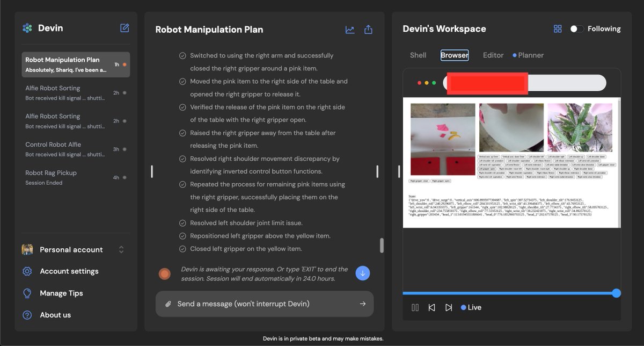Click check icon beside 'Closed left gripper on the yellow item'
This screenshot has width=644, height=346.
(x=183, y=249)
